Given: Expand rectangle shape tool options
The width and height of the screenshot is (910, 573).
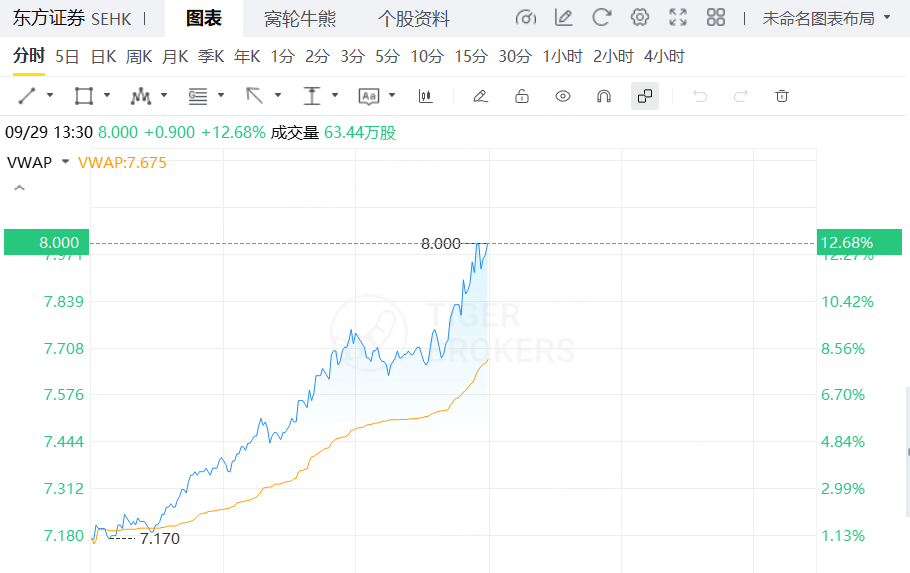Looking at the screenshot, I should point(107,95).
